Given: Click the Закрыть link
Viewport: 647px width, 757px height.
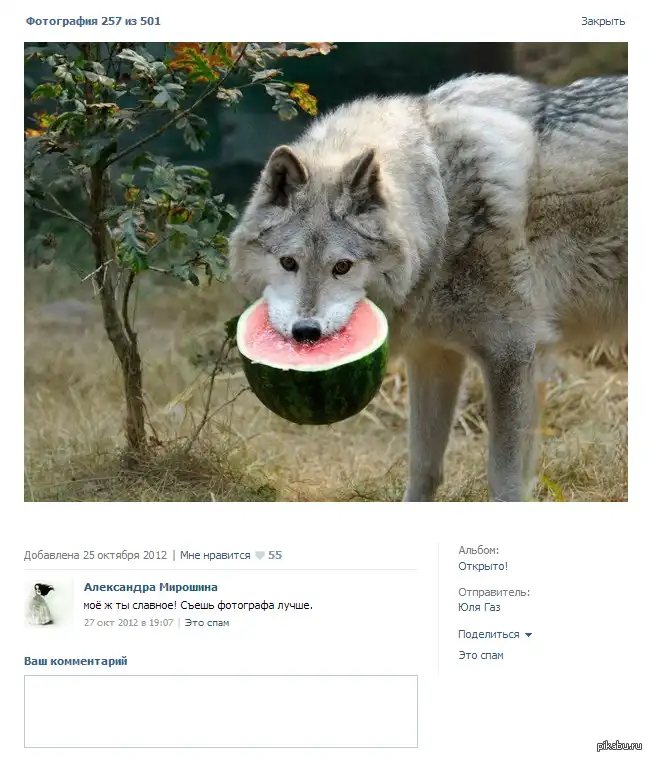Looking at the screenshot, I should 603,21.
